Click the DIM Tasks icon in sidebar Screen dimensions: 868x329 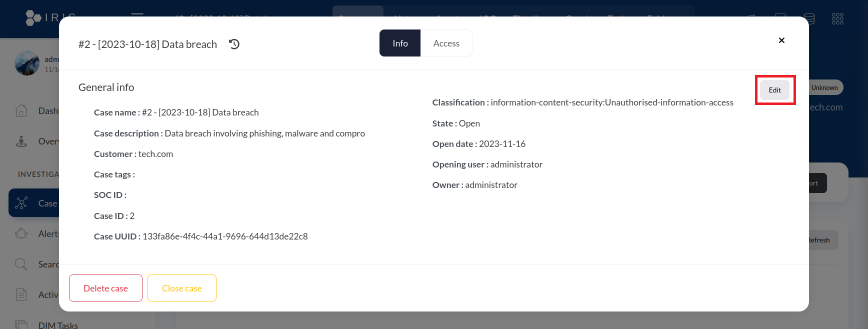tap(21, 324)
